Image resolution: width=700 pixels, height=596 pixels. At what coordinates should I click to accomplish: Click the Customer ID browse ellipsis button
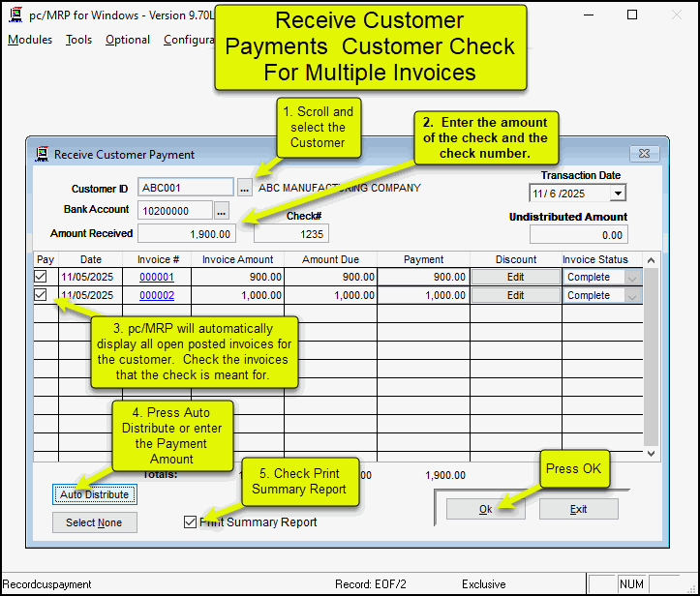(x=245, y=188)
